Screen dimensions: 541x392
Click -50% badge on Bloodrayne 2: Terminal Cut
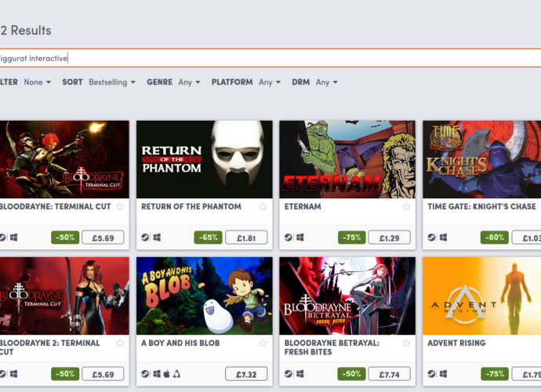click(65, 374)
